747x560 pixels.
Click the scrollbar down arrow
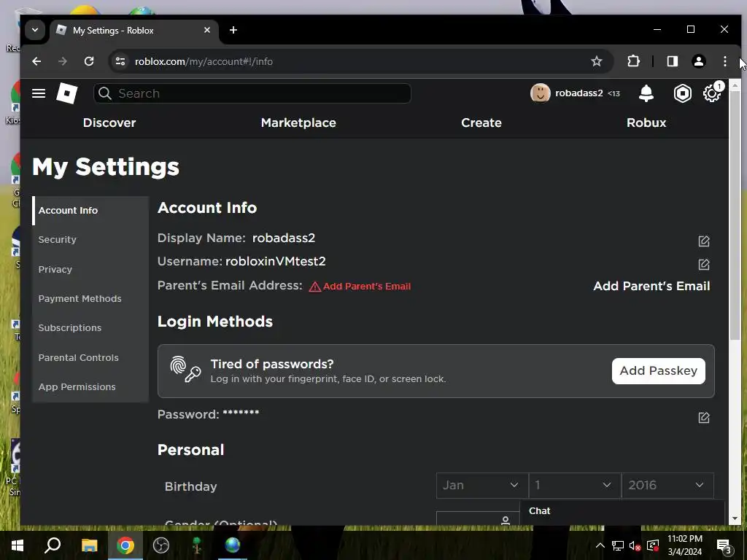click(x=735, y=518)
